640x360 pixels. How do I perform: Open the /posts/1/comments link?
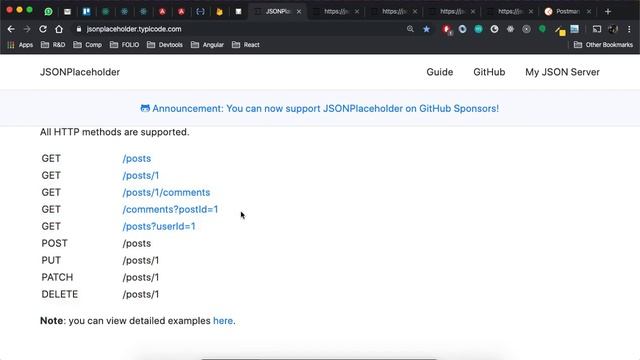(167, 193)
